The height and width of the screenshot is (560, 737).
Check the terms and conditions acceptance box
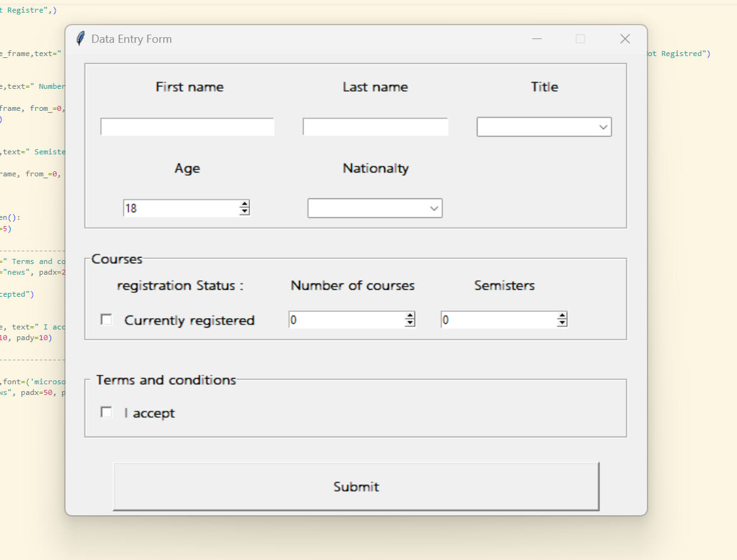(x=106, y=412)
